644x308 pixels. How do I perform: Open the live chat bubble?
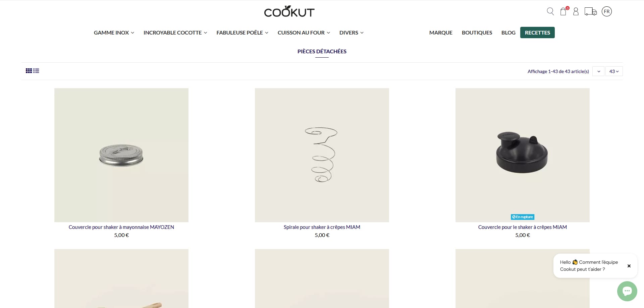tap(627, 291)
